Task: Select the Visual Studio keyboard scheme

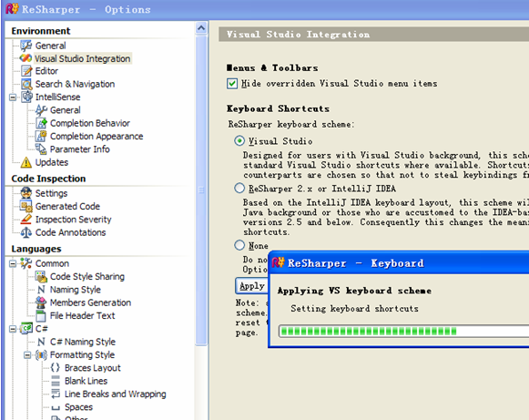Action: point(239,141)
